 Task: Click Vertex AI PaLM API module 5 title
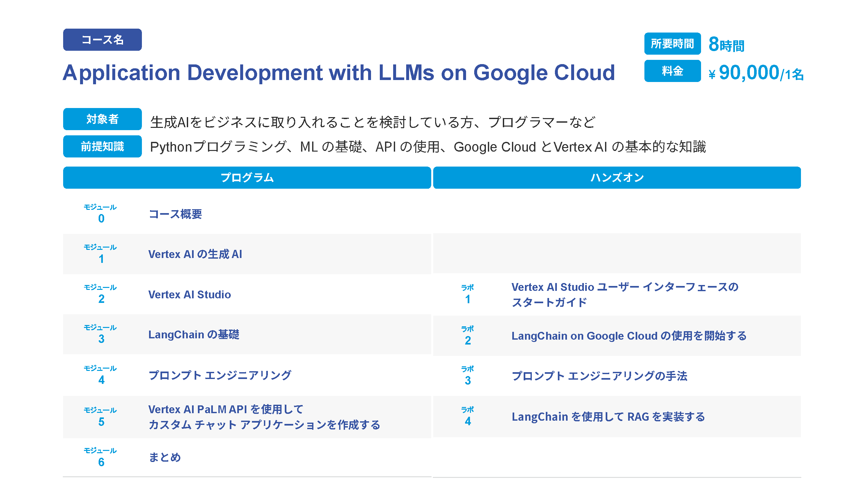point(264,417)
